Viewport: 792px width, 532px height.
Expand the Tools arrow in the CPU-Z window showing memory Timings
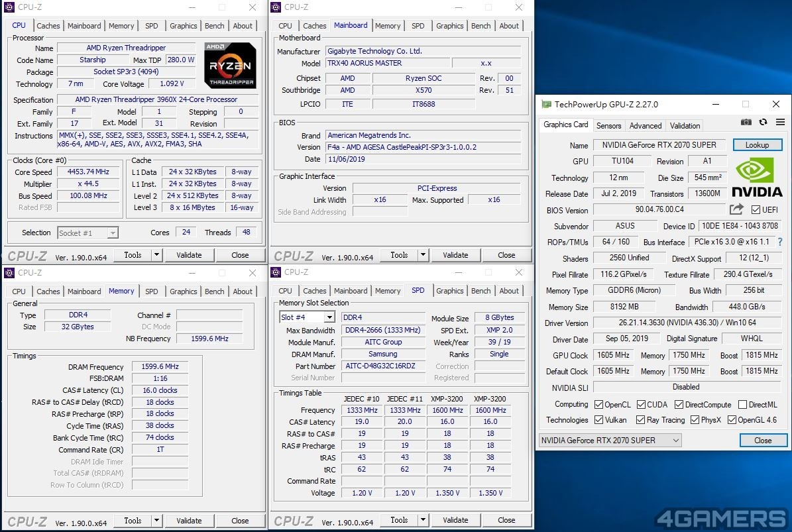point(156,520)
